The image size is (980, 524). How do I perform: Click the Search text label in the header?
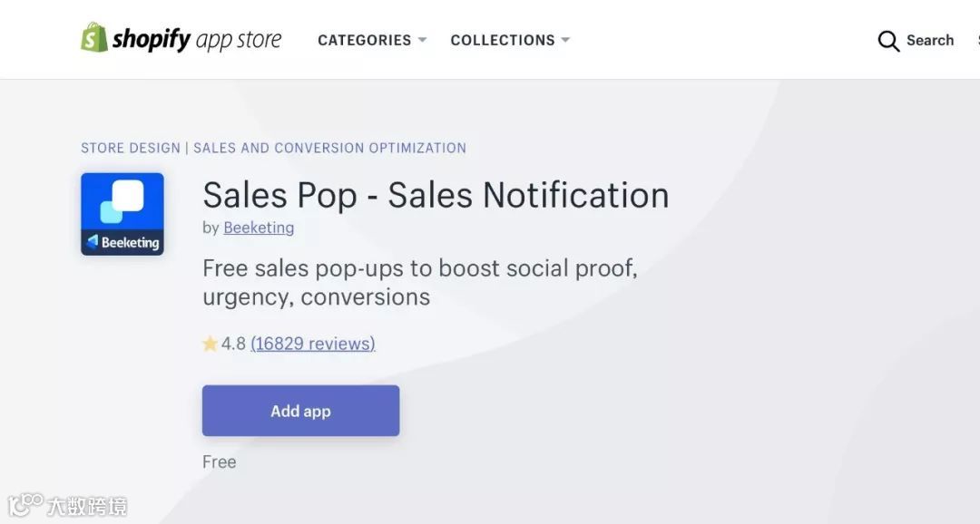pyautogui.click(x=930, y=40)
